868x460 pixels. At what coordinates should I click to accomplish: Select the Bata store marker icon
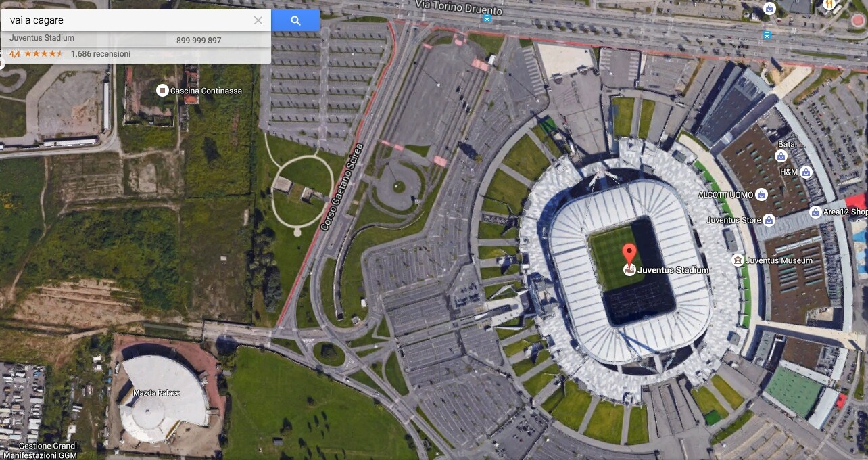tap(781, 156)
